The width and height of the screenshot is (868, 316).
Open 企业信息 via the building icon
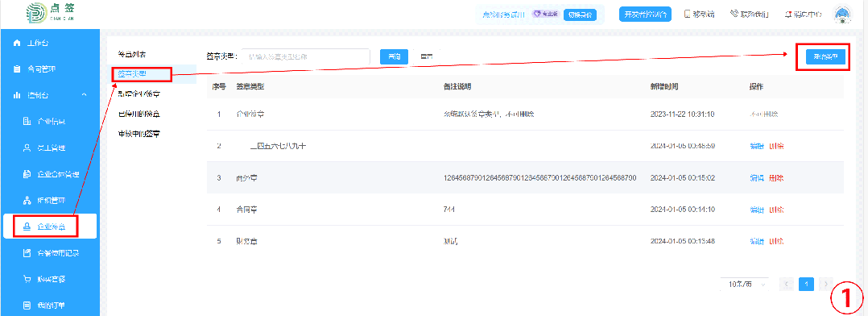pyautogui.click(x=27, y=122)
